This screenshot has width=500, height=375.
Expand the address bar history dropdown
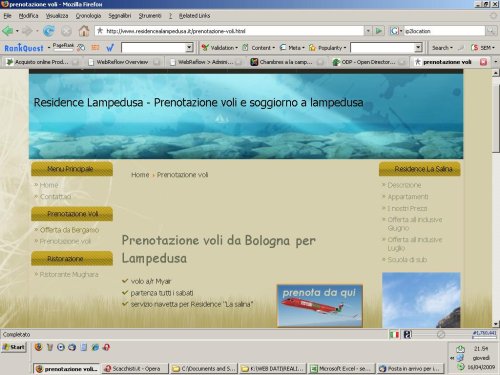tap(368, 31)
